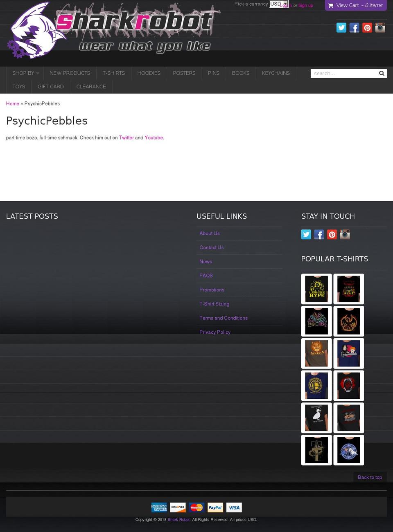Open the Privacy Policy link

point(215,332)
